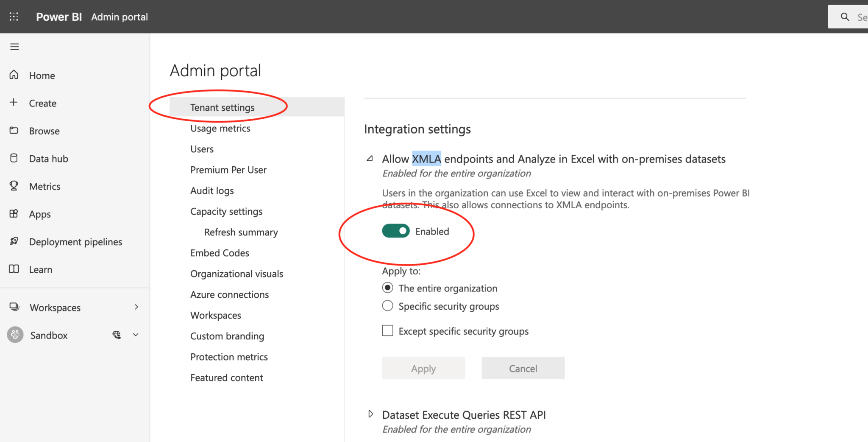Collapse the Allow XMLA endpoints setting

370,158
